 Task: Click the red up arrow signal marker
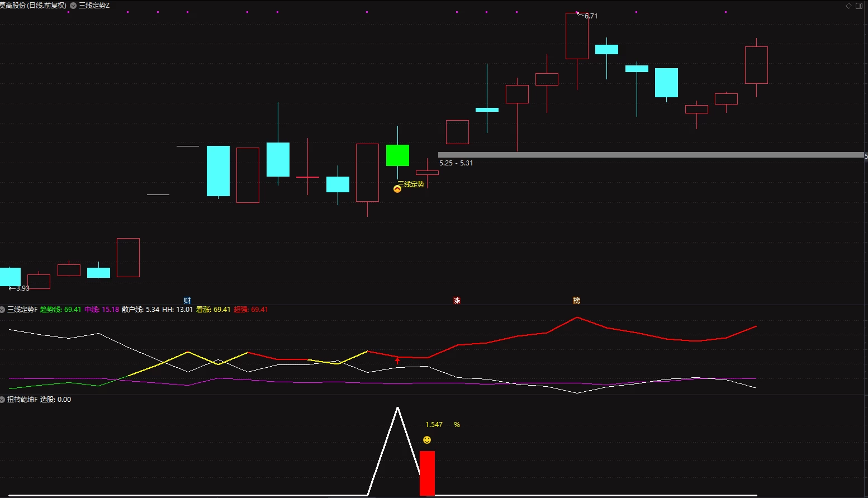point(397,361)
